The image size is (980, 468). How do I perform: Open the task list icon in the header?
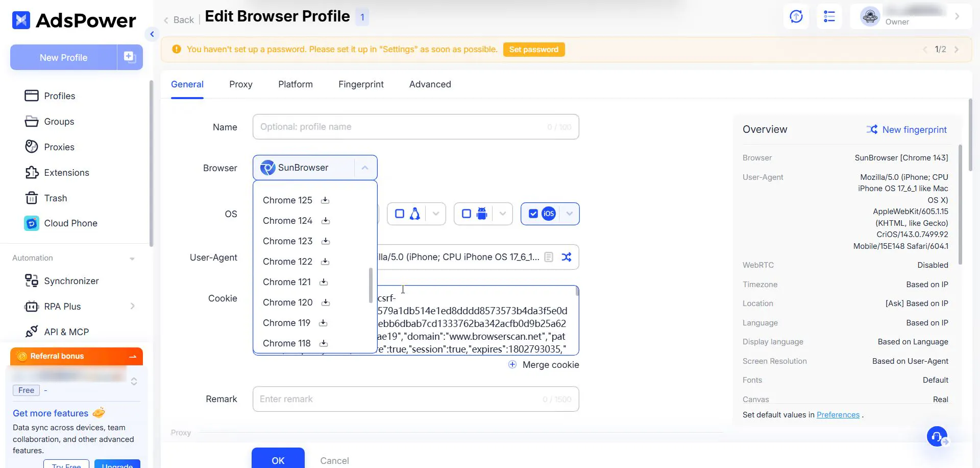click(x=829, y=16)
